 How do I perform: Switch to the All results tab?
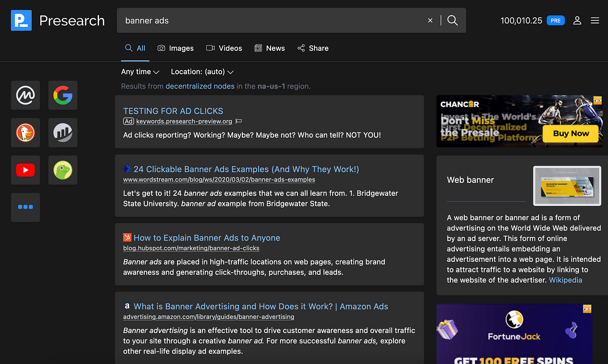(135, 48)
